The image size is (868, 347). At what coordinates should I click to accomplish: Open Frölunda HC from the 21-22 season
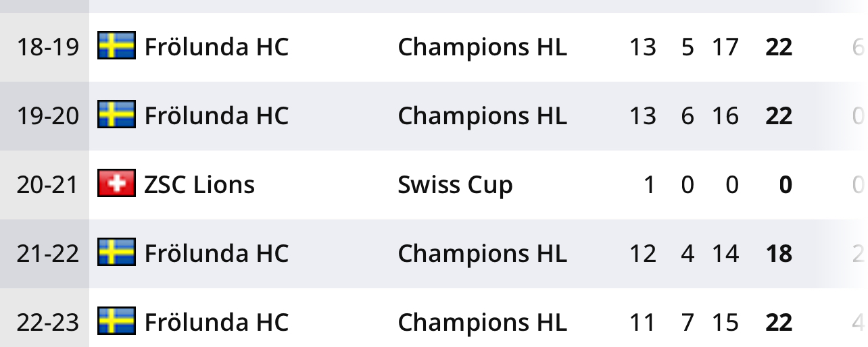coord(216,254)
